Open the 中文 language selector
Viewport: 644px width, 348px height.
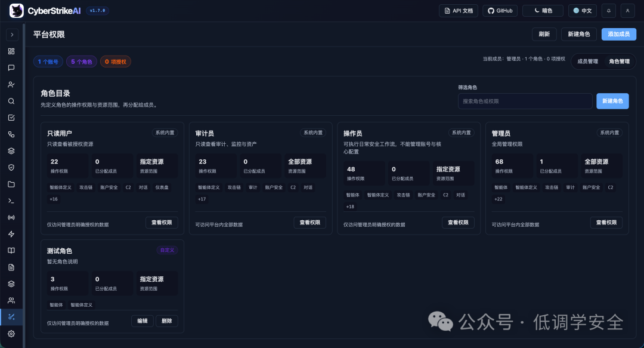click(583, 11)
